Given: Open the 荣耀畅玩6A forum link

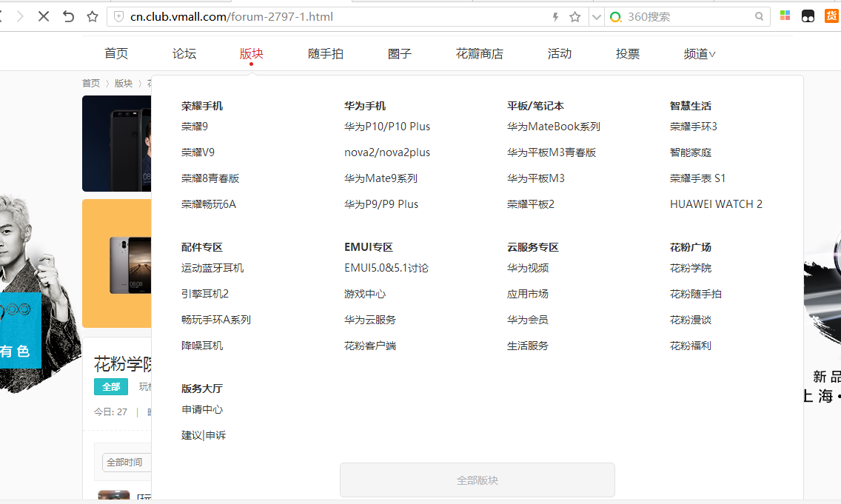Looking at the screenshot, I should tap(209, 204).
